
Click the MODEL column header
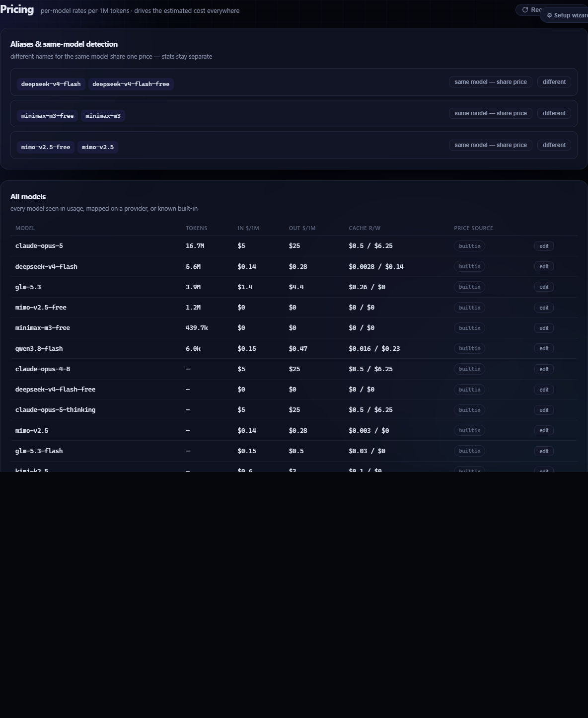tap(25, 228)
